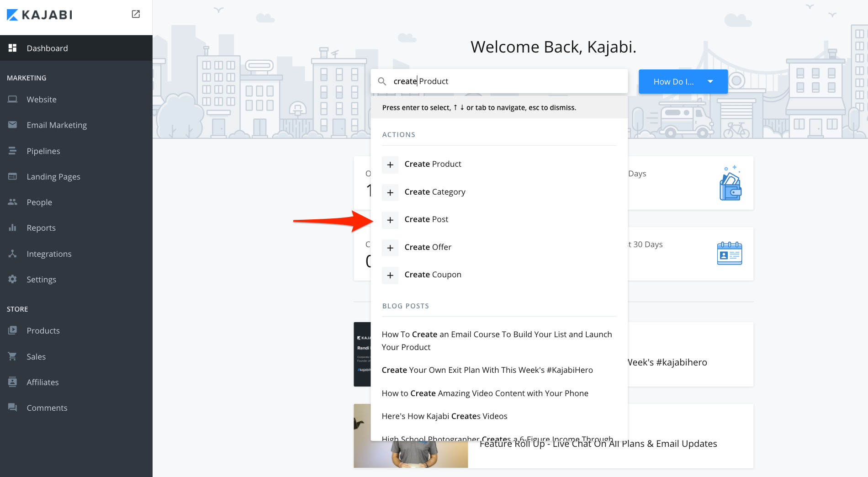Image resolution: width=868 pixels, height=477 pixels.
Task: Click the search magnifier icon
Action: point(382,81)
